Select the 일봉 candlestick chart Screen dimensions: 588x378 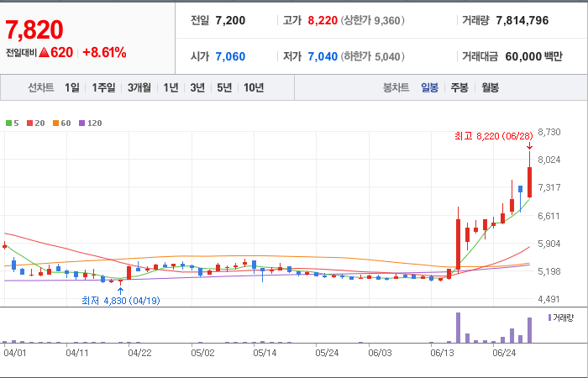[429, 87]
